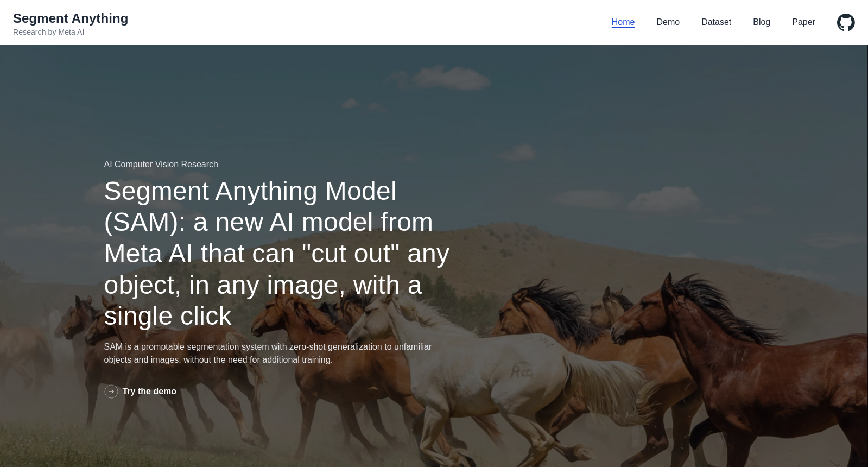Click the AI Computer Vision Research label

[161, 164]
